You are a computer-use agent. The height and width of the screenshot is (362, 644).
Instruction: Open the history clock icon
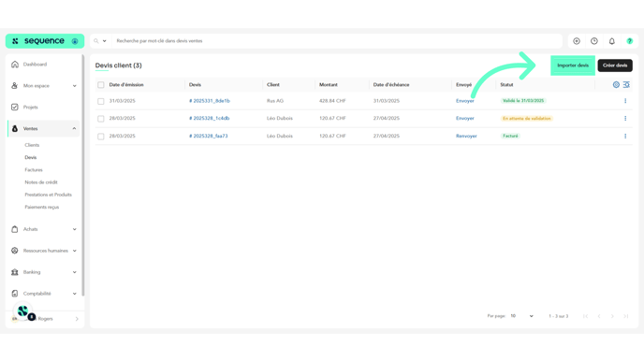pos(594,41)
